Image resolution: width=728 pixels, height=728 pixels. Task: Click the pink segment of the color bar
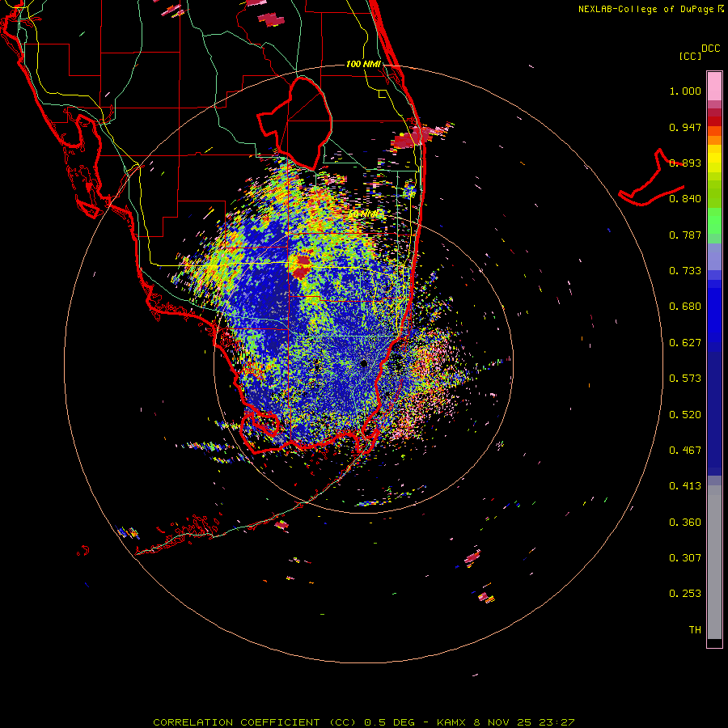714,86
